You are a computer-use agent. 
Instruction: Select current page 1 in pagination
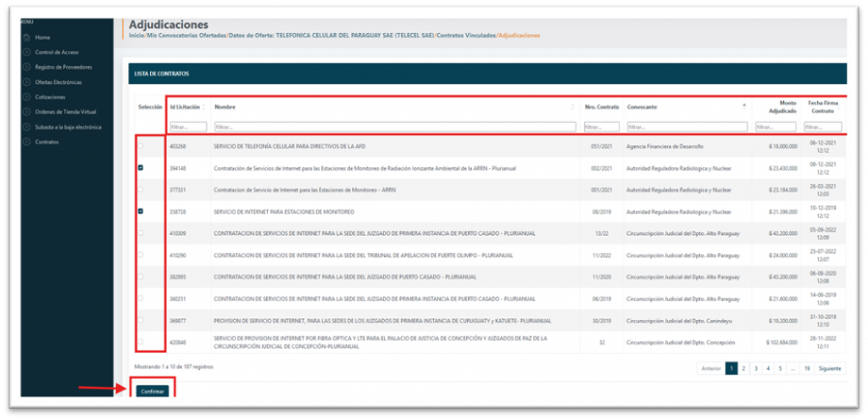pyautogui.click(x=732, y=368)
